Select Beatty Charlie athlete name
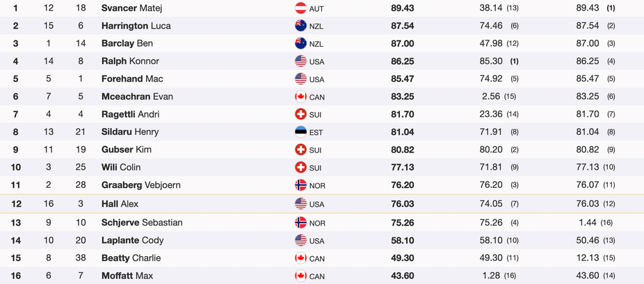Image resolution: width=644 pixels, height=284 pixels. click(131, 258)
